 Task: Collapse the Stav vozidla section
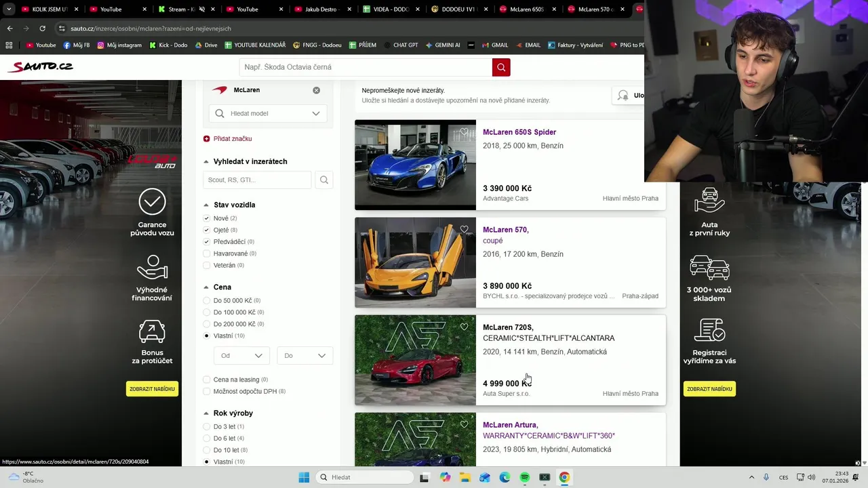click(206, 205)
